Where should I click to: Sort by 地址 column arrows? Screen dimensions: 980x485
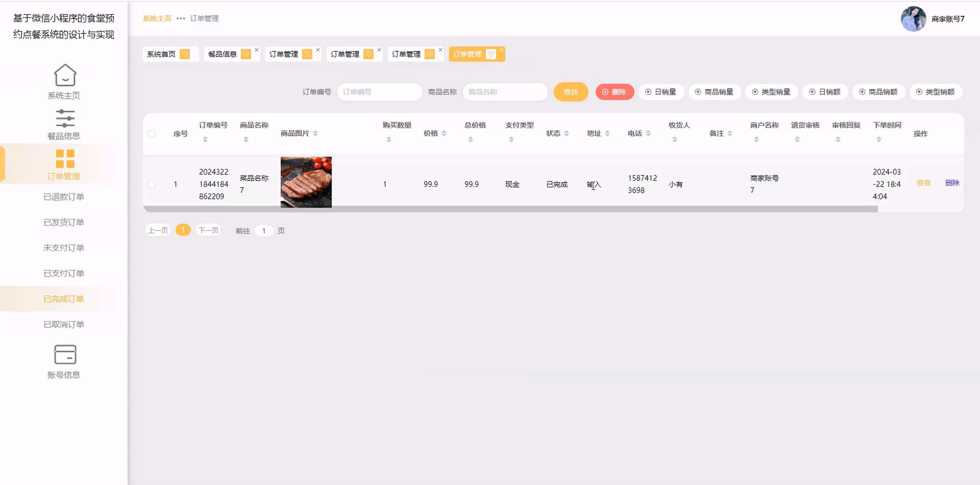(x=607, y=133)
